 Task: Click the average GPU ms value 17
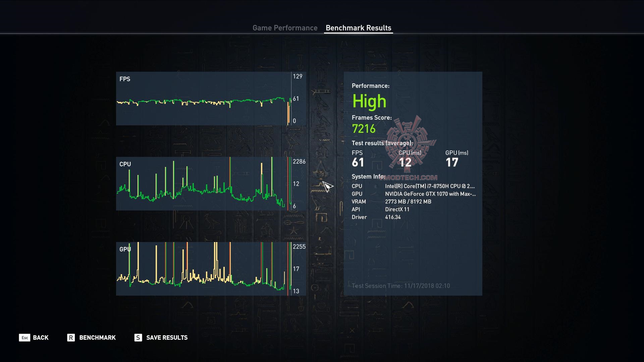pyautogui.click(x=451, y=162)
